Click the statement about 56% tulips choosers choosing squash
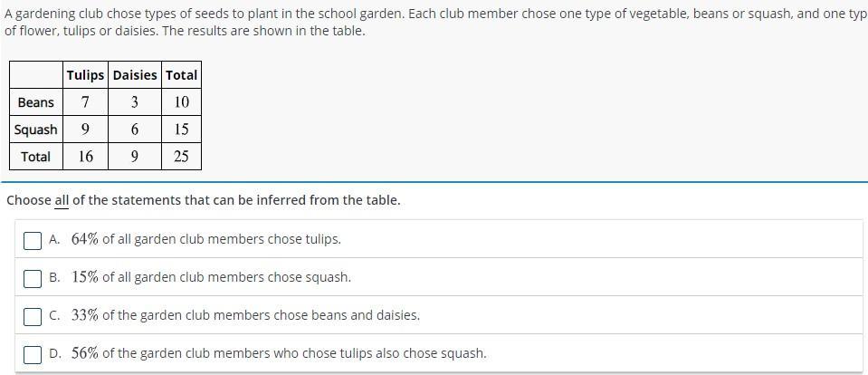This screenshot has height=375, width=868. [x=279, y=354]
